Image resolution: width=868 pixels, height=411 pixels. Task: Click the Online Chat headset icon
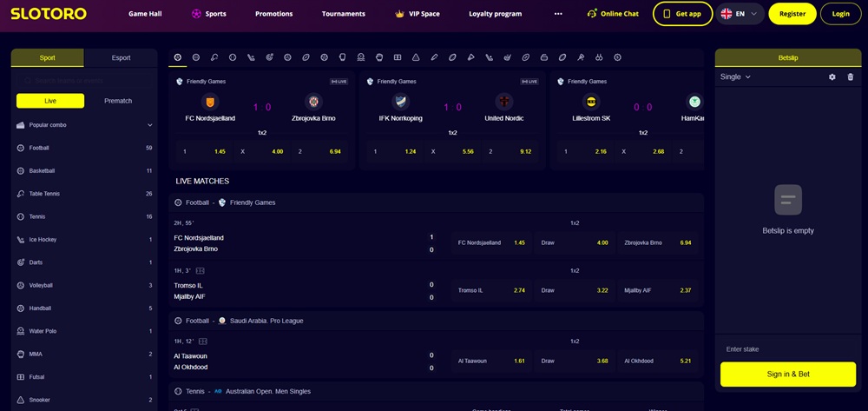click(592, 14)
